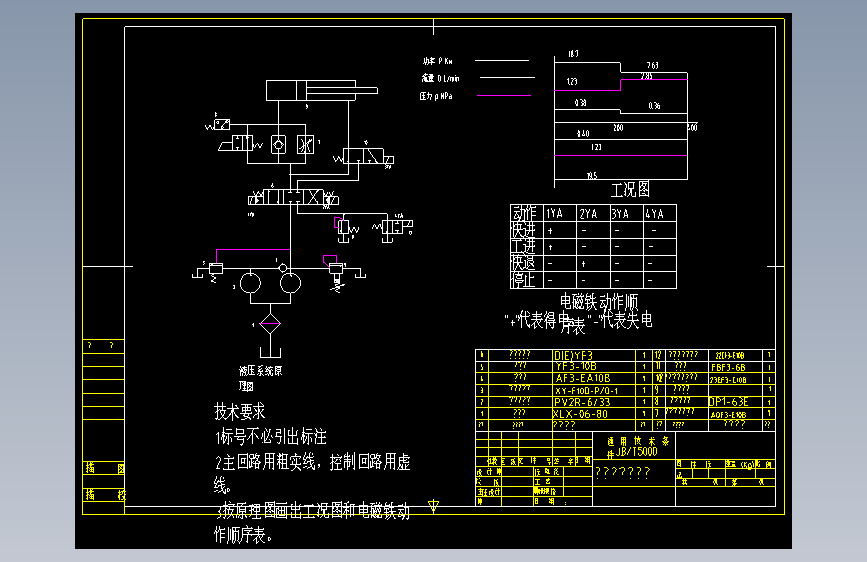Select the hydraulic cylinder symbol
The image size is (867, 562).
coord(322,90)
